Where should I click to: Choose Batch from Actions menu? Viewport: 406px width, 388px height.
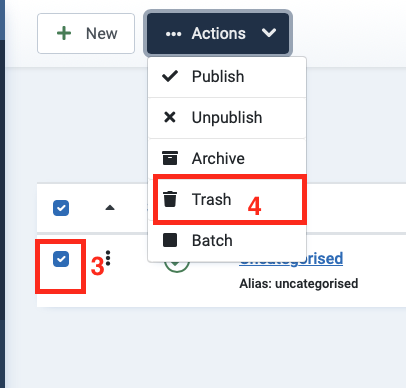227,240
